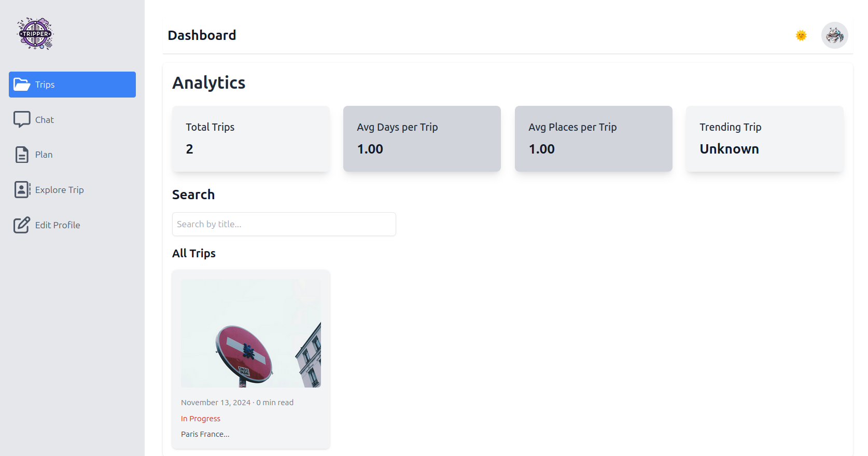Select the Avg Days per Trip card
This screenshot has height=456, width=868.
(422, 139)
